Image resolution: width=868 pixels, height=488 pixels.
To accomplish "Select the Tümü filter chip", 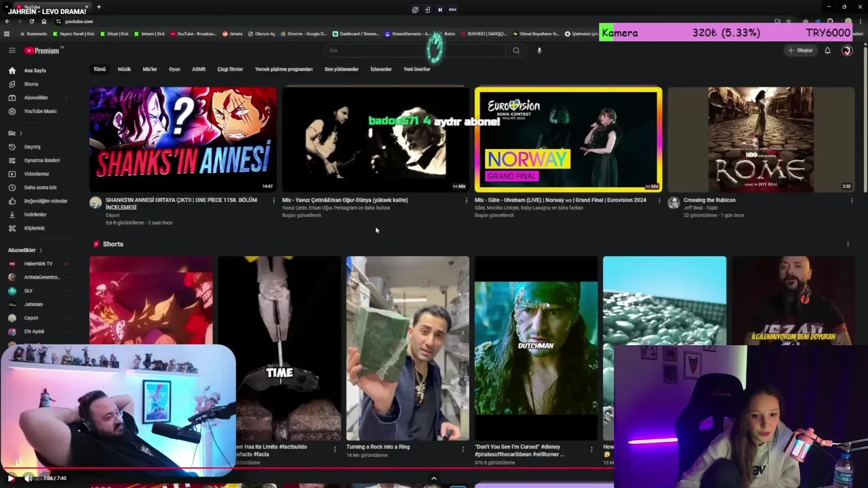I will (x=100, y=69).
